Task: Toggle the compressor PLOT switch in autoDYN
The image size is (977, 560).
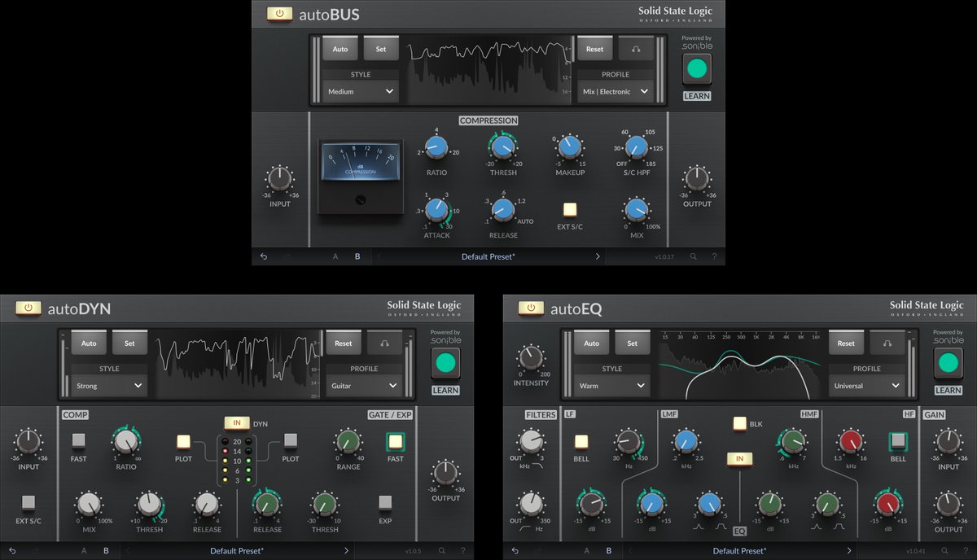Action: [184, 441]
